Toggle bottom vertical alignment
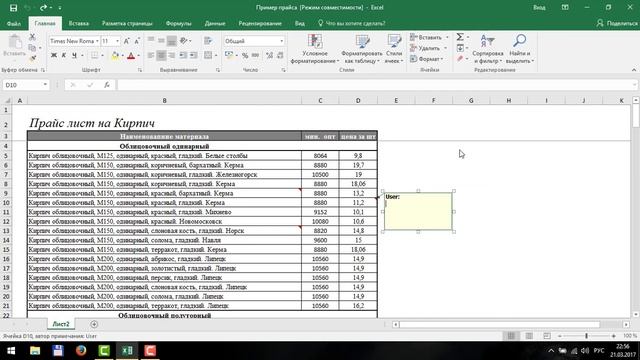640x360 pixels. 172,41
